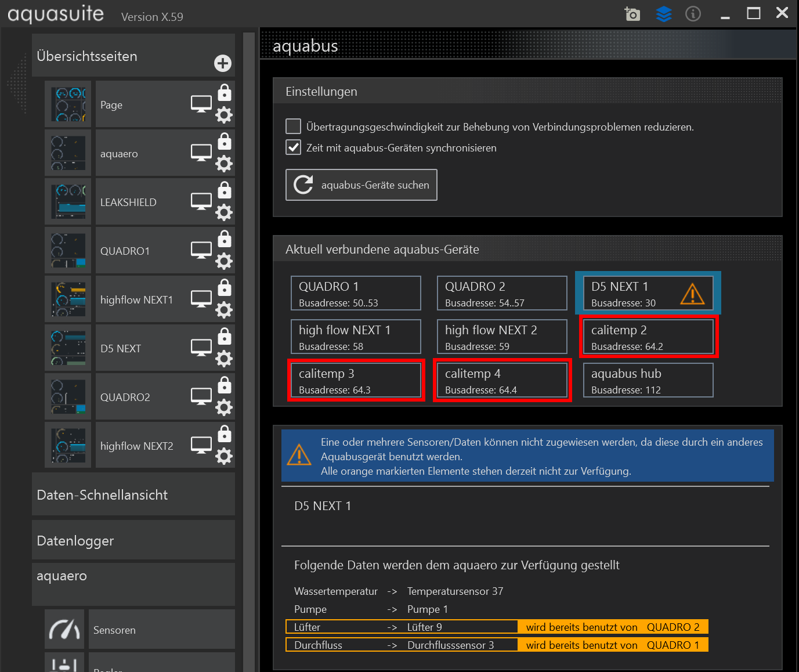
Task: Click the blue layers icon in title bar
Action: 663,13
